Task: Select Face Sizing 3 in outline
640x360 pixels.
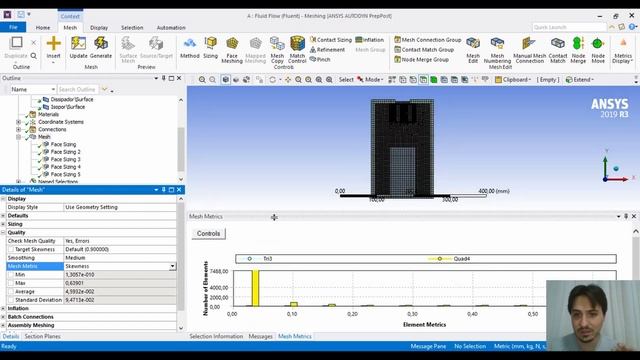Action: click(x=65, y=159)
